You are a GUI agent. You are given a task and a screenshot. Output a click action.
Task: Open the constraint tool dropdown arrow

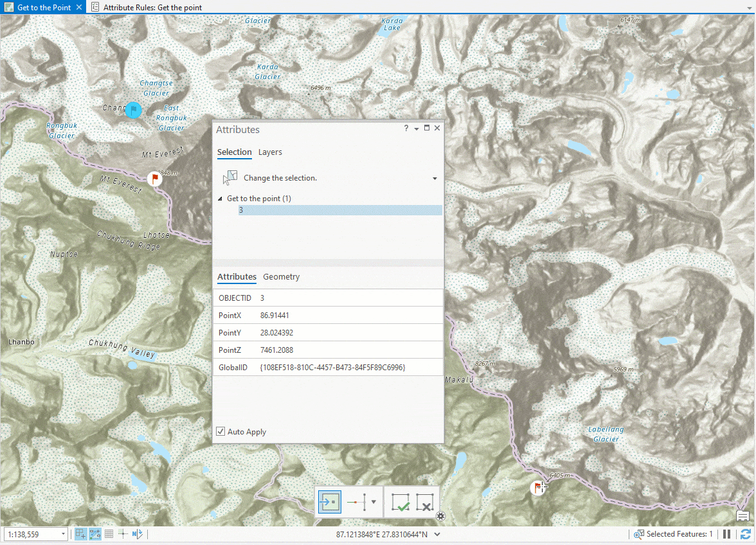point(373,502)
